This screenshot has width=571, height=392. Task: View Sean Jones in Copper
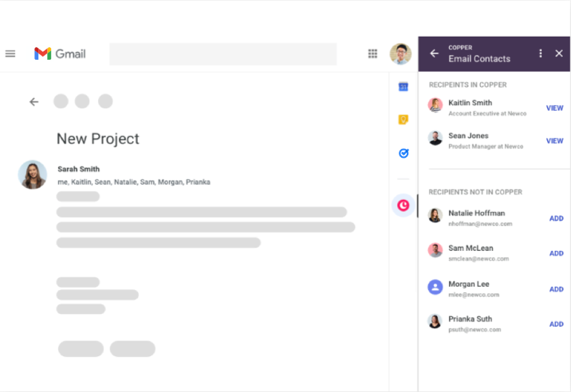click(554, 141)
